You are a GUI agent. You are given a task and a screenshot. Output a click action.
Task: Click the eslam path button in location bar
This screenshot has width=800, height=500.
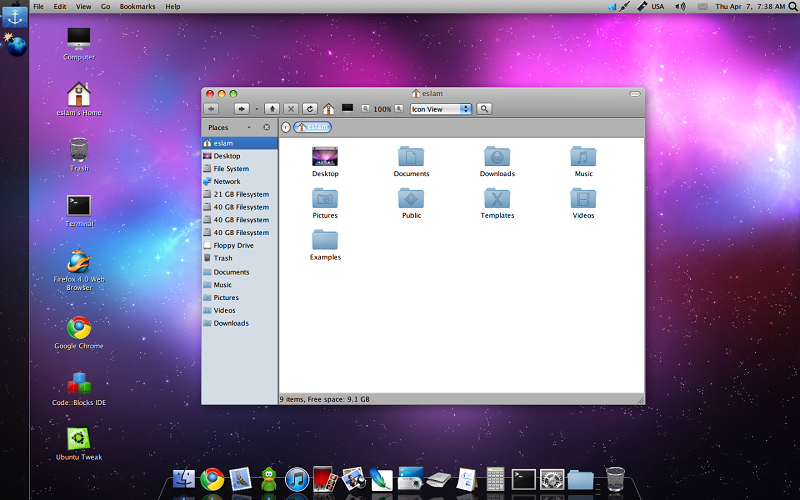pos(312,127)
